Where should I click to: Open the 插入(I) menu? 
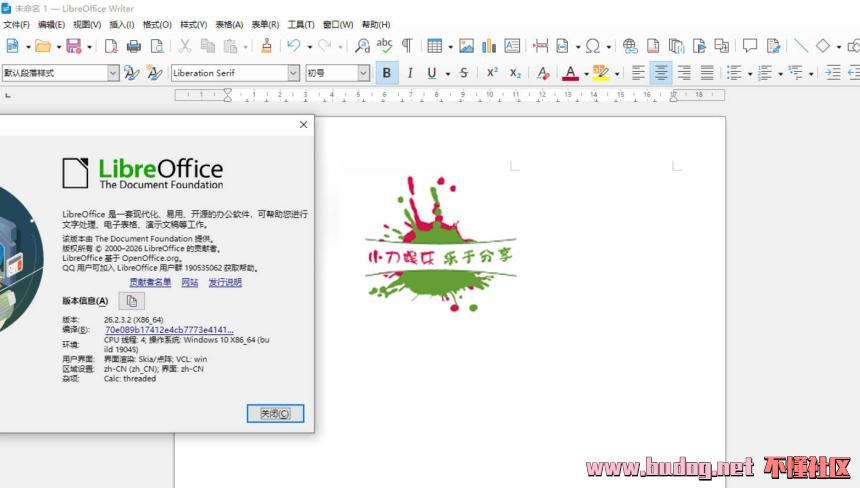[122, 25]
